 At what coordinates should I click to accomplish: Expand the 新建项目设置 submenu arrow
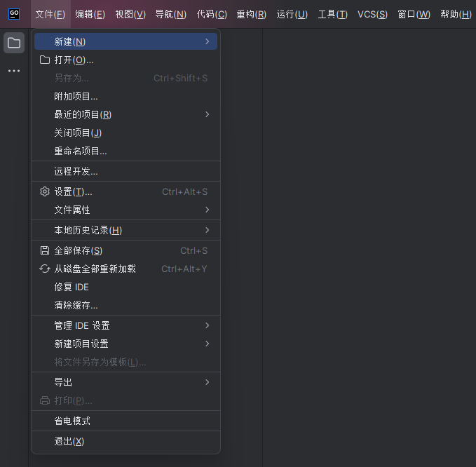click(208, 344)
